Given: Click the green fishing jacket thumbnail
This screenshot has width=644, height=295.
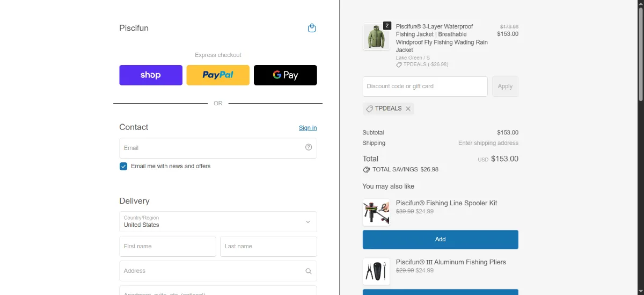Looking at the screenshot, I should click(376, 37).
